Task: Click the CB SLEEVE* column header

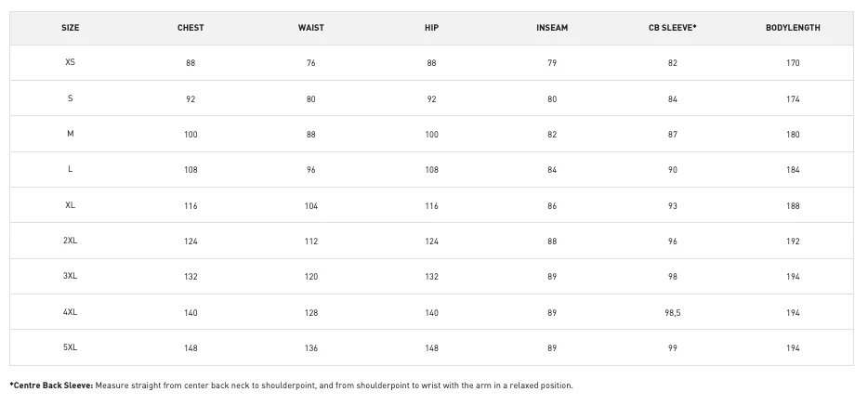Action: coord(673,28)
